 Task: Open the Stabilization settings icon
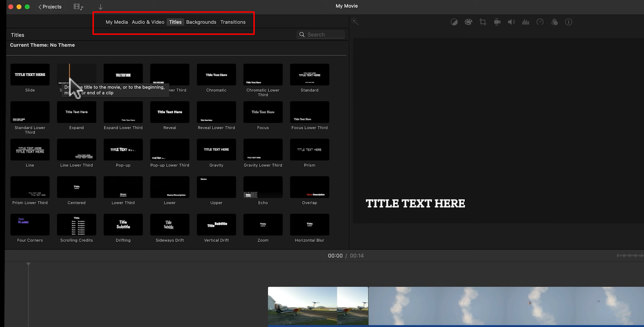(497, 22)
